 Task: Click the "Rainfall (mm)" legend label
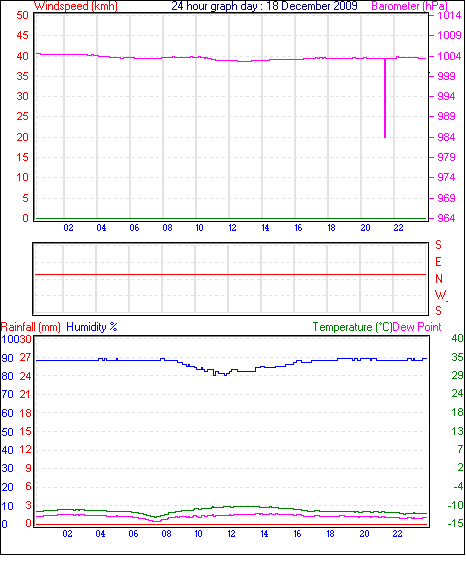31,327
